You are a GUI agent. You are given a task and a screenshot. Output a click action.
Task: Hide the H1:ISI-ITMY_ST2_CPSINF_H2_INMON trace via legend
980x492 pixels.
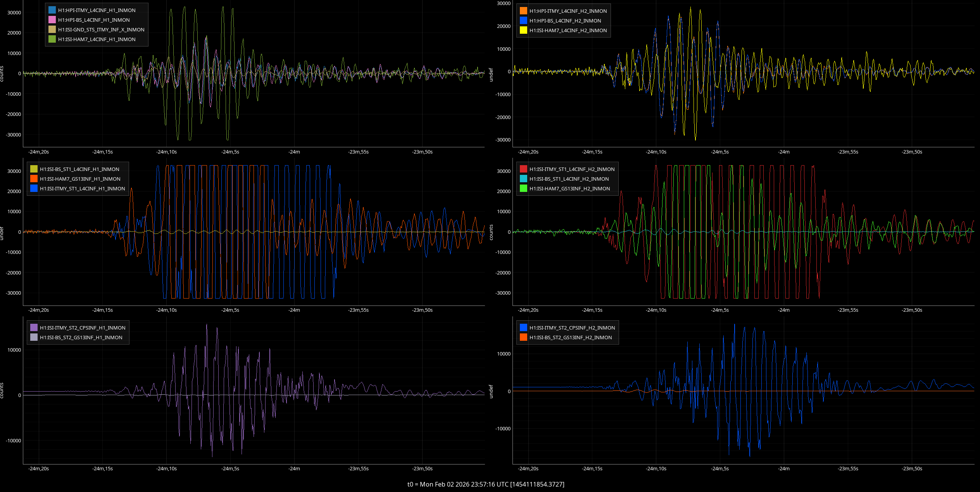(x=572, y=328)
